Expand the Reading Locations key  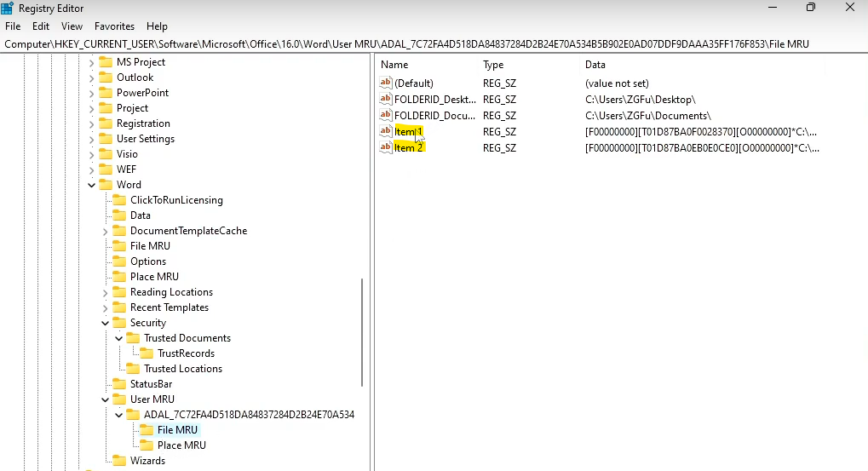pyautogui.click(x=105, y=293)
